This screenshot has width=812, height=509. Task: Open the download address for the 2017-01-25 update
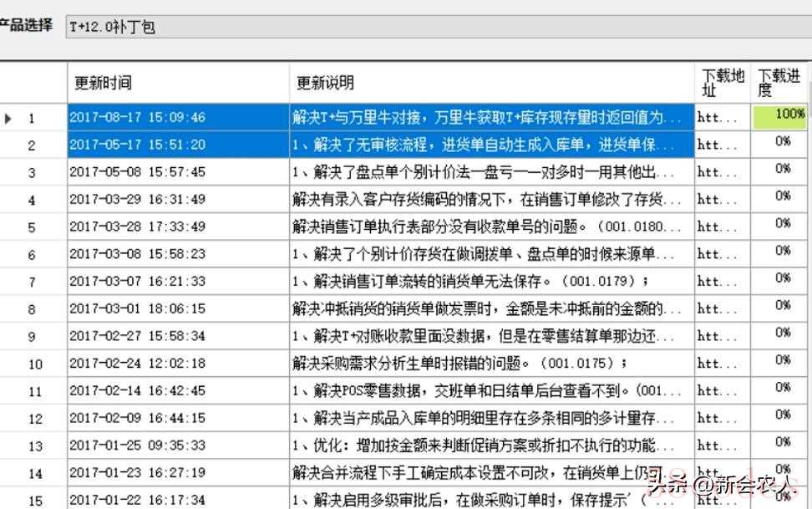coord(723,445)
